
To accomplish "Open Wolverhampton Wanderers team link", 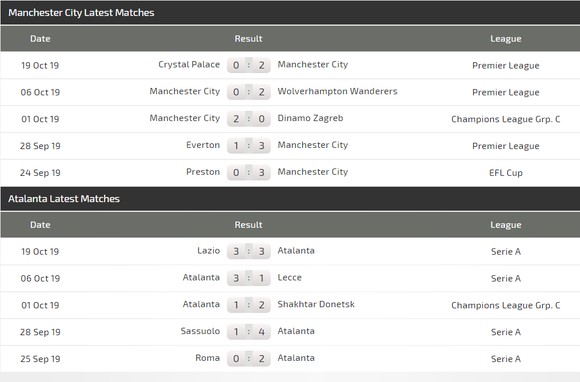I will pos(337,91).
